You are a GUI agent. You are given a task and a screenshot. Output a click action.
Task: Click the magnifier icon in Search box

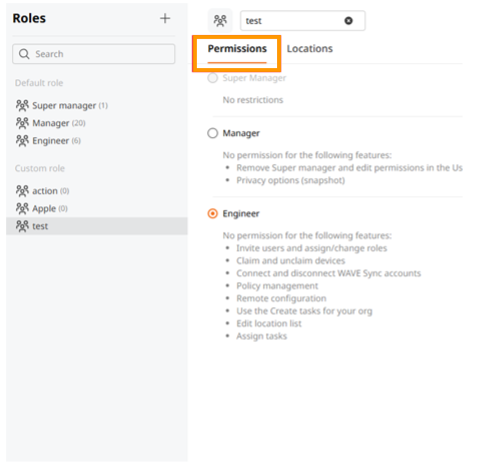24,54
